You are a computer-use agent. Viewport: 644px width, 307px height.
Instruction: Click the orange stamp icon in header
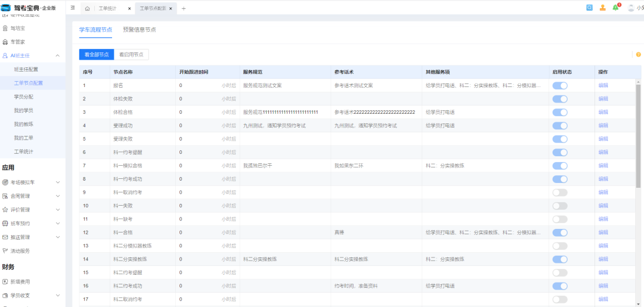click(x=602, y=7)
